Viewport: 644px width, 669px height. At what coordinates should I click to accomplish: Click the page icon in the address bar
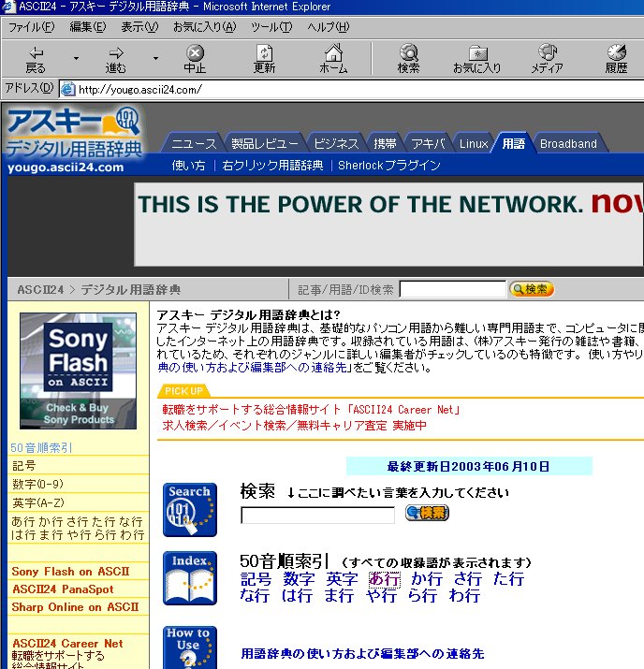click(x=67, y=90)
